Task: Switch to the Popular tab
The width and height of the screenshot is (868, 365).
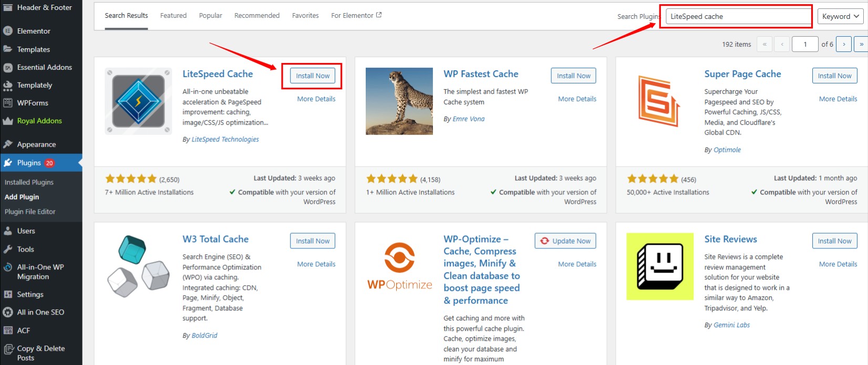Action: click(x=211, y=16)
